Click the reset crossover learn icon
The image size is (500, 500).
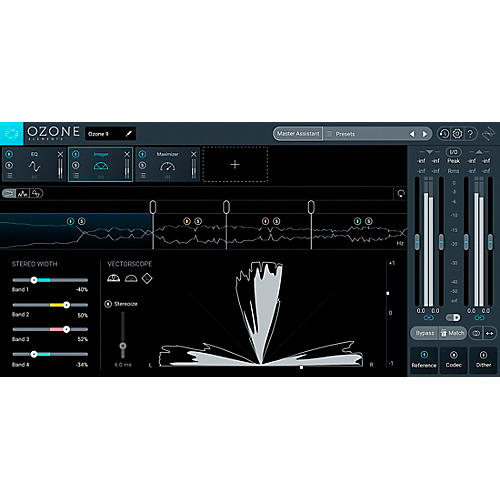tap(401, 193)
